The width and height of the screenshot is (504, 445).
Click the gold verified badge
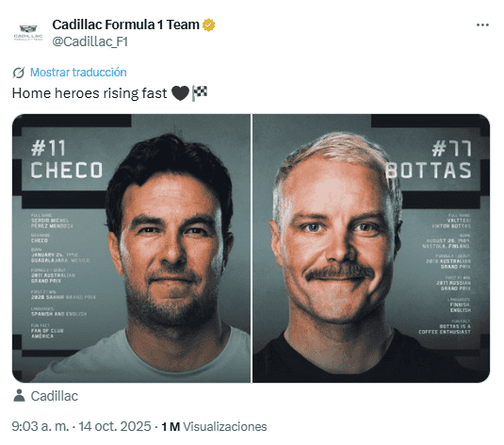click(208, 25)
